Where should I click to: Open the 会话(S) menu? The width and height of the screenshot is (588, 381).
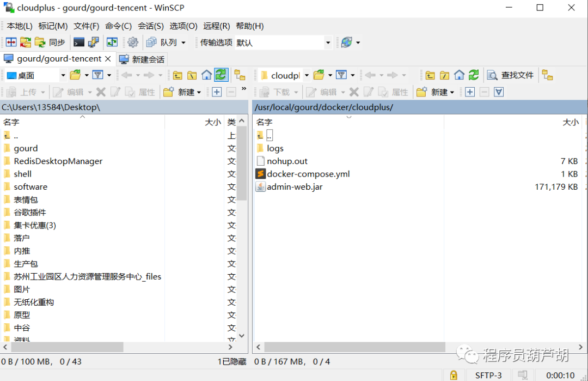pos(150,26)
